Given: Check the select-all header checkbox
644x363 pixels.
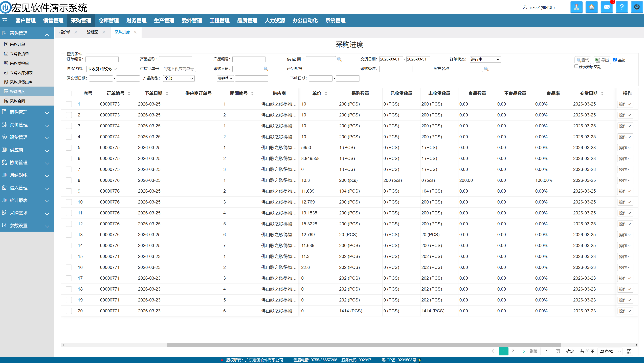Looking at the screenshot, I should click(69, 93).
